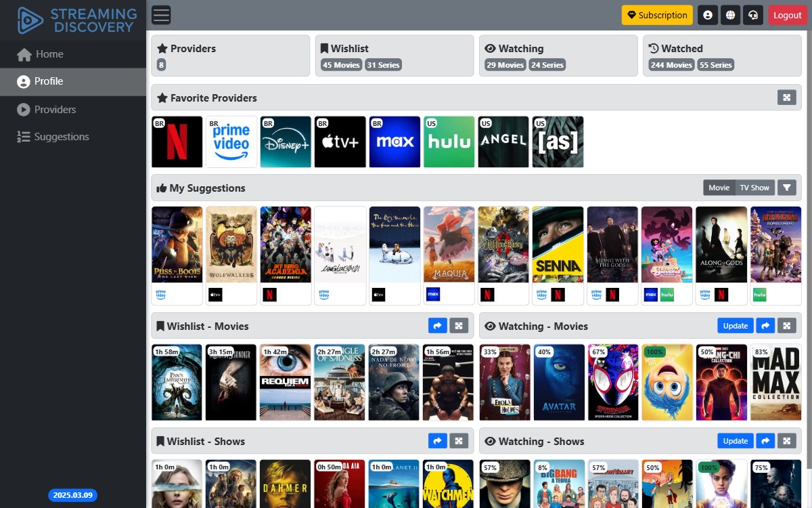
Task: Select the Max provider tile
Action: click(394, 142)
